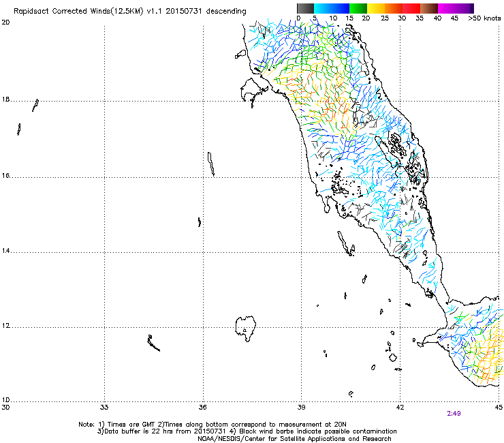This screenshot has width=504, height=443.
Task: Select the 'Times are GMT' note line
Action: point(212,425)
